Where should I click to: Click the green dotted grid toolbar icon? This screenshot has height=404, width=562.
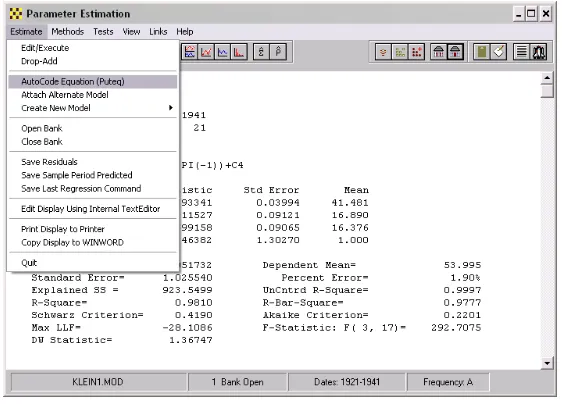[x=400, y=52]
